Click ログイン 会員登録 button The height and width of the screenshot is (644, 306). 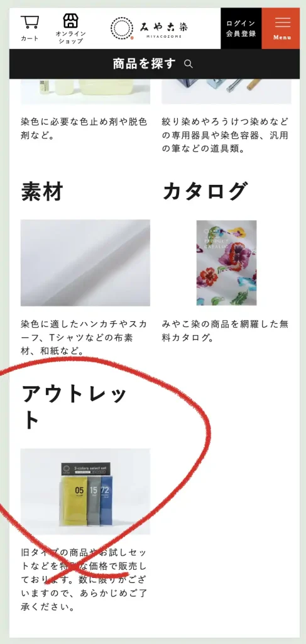[x=241, y=28]
